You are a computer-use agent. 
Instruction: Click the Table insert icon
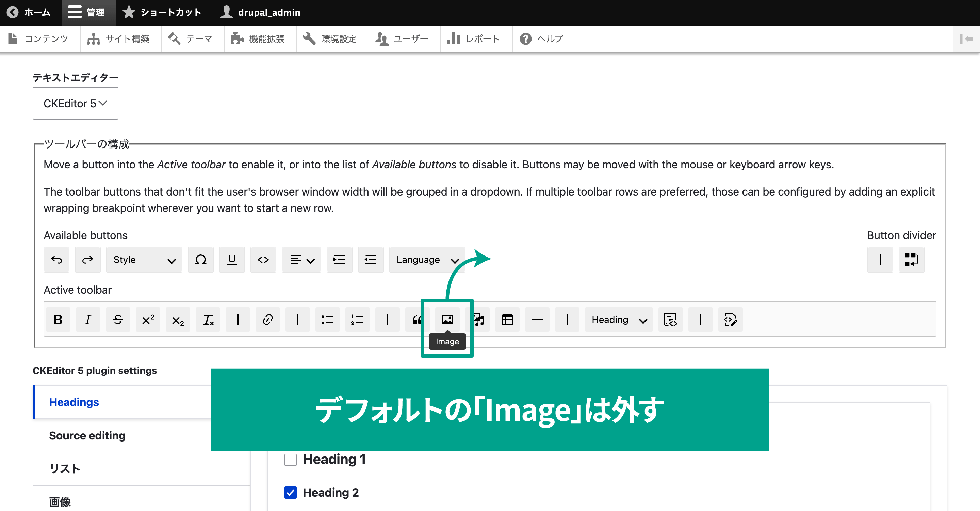[507, 319]
